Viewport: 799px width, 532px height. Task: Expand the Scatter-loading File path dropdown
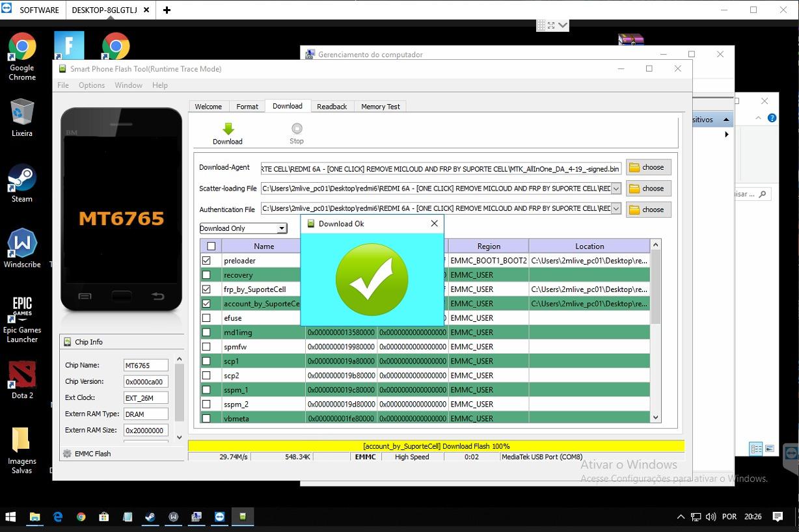click(x=616, y=189)
